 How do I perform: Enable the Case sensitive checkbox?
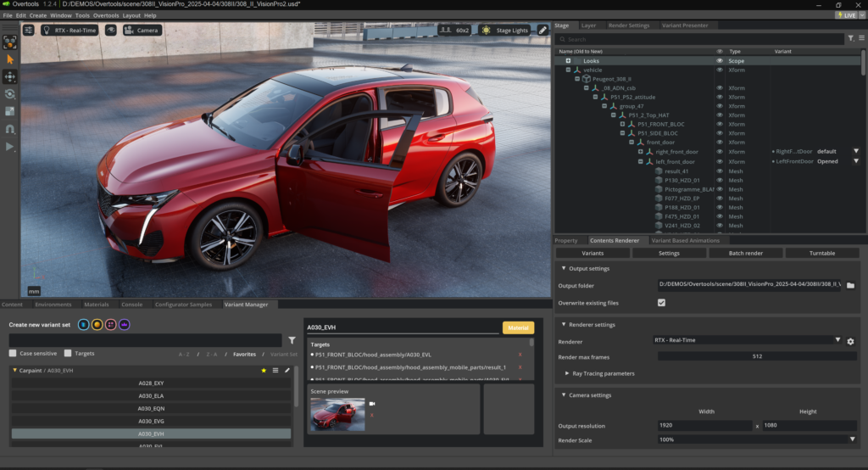point(13,353)
